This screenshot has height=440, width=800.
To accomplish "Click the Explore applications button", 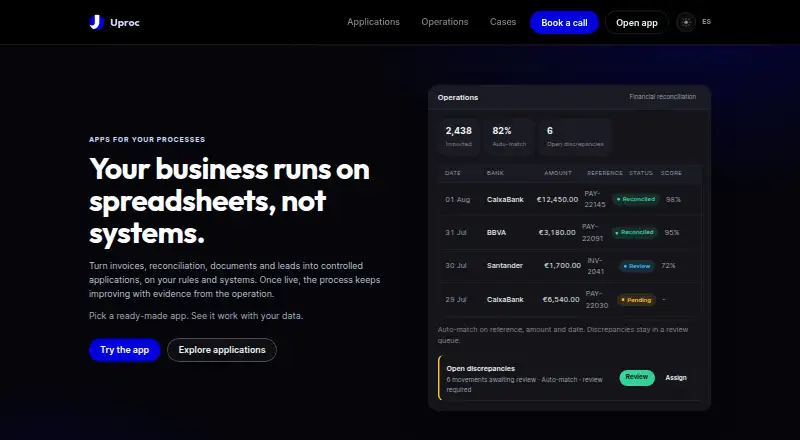I will 222,350.
